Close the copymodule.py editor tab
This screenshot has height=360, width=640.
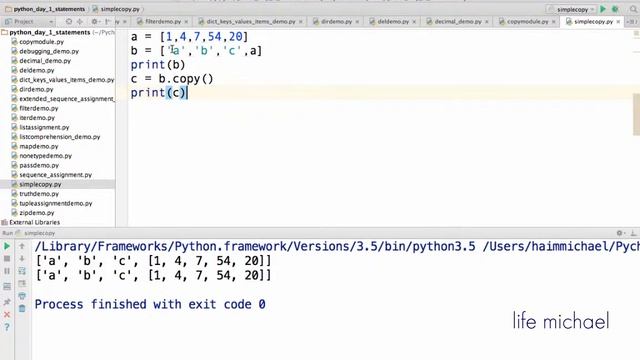(x=554, y=21)
